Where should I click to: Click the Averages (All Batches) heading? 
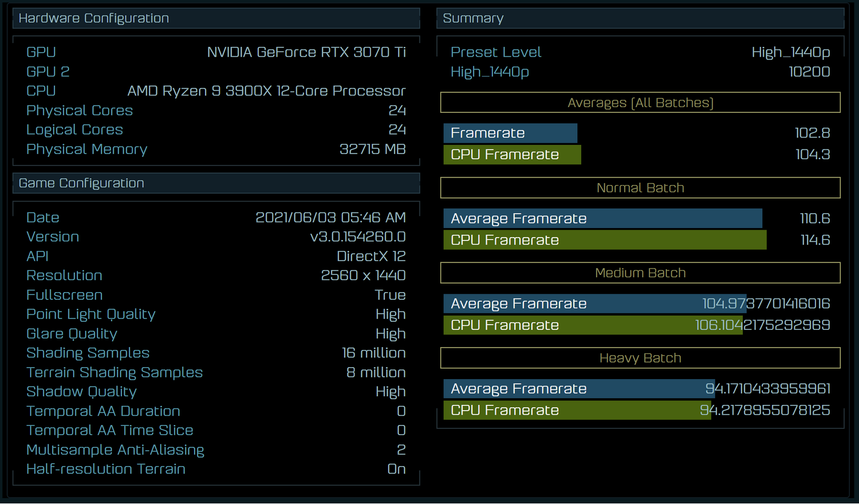point(640,103)
